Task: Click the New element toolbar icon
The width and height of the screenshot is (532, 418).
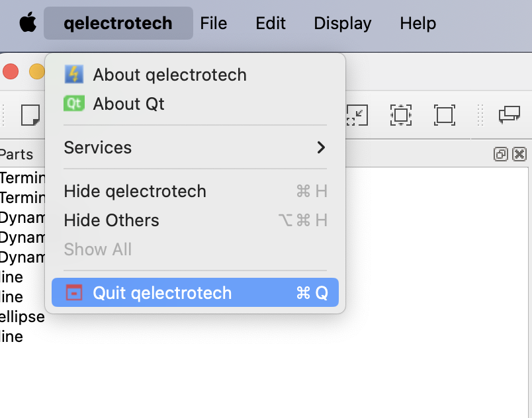Action: pos(30,114)
